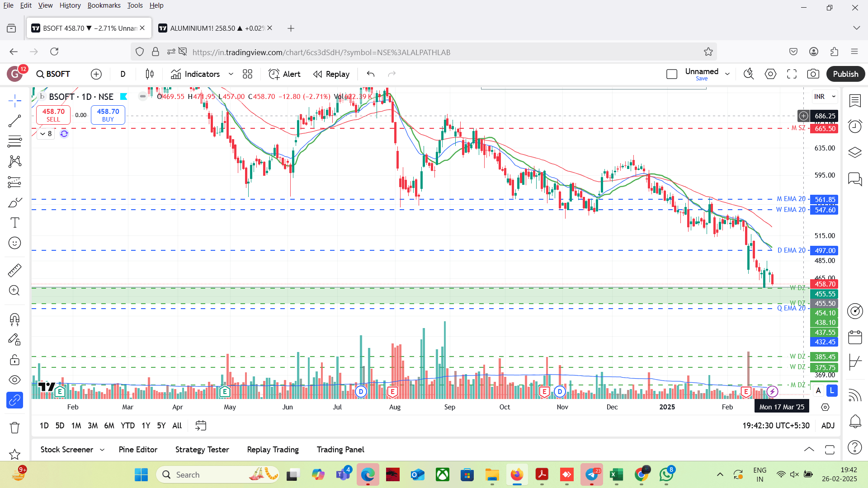Open the watchlist panel icon
868x488 pixels.
tap(855, 101)
